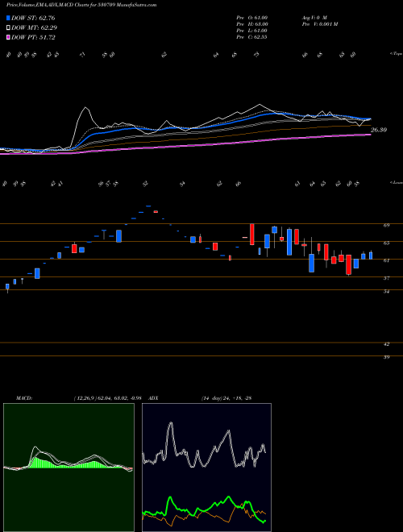Click the 'Avg V: 0 M' volume text
403x532 pixels.
[x=314, y=18]
